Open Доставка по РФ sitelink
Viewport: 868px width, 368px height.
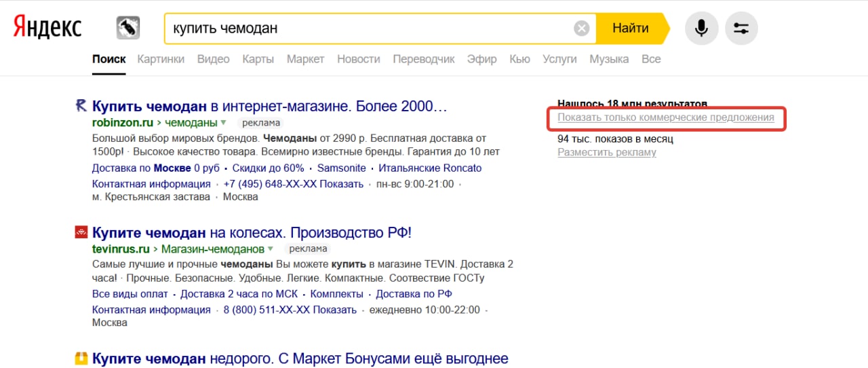coord(414,294)
